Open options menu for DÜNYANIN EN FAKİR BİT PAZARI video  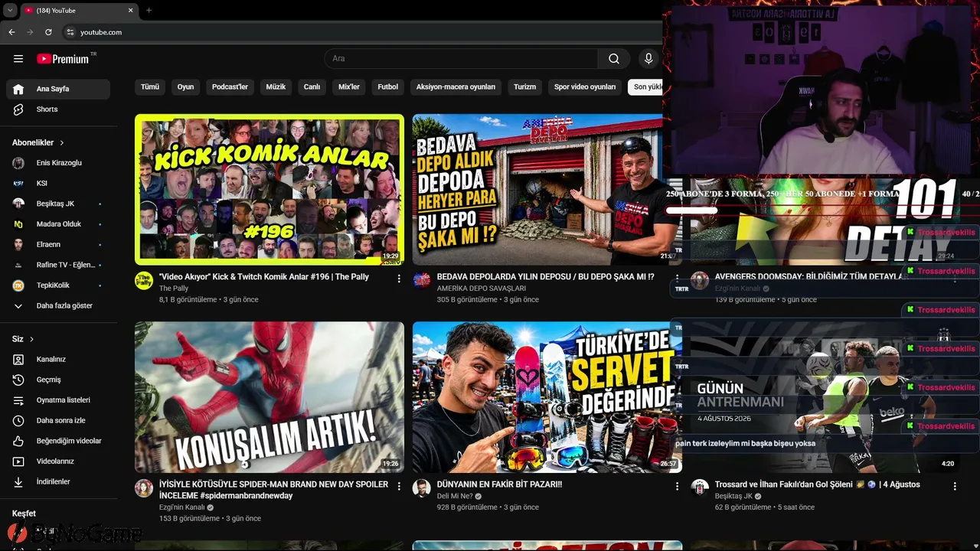click(677, 487)
